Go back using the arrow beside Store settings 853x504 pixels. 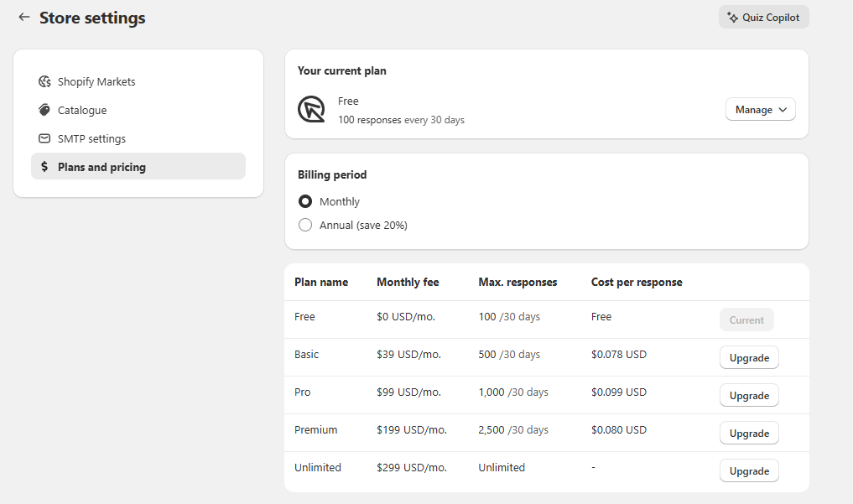[24, 17]
